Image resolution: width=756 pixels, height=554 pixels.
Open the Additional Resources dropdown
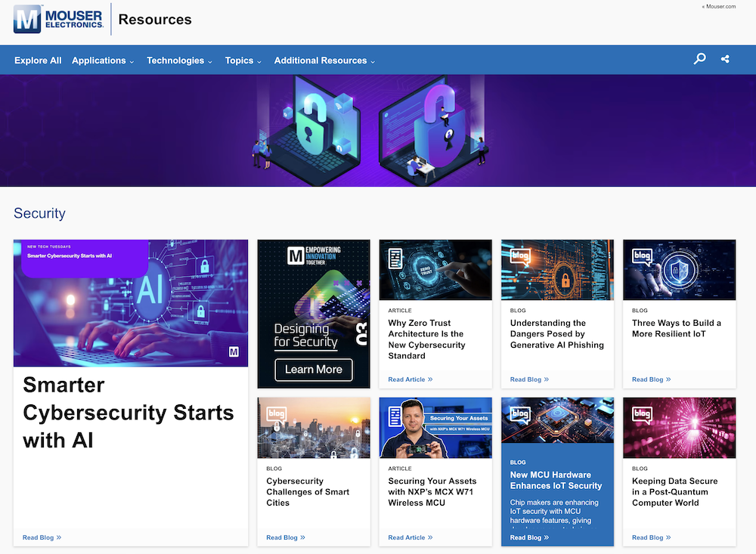[324, 60]
